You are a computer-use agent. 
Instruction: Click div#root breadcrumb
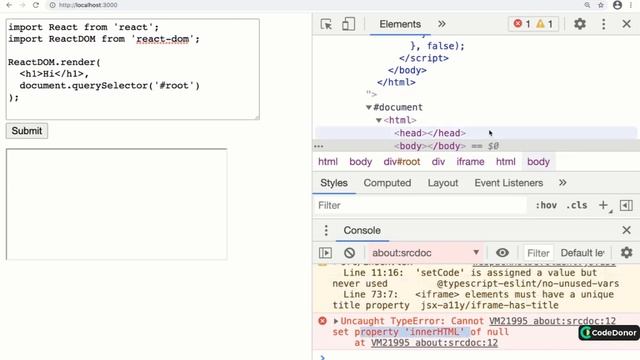coord(402,162)
